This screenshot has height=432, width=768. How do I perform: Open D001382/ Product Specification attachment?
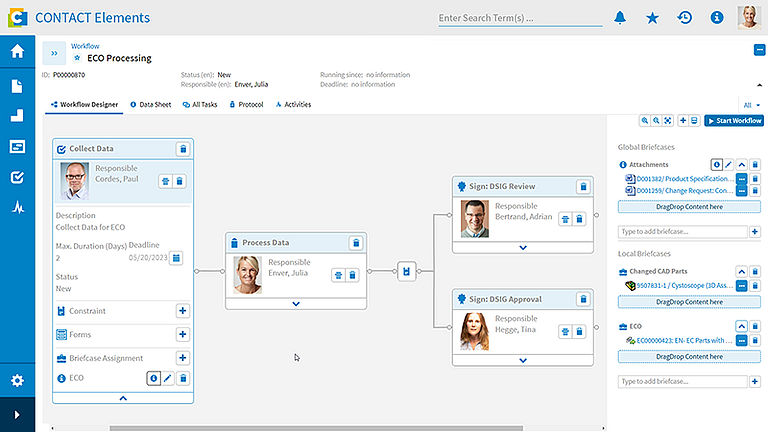click(x=685, y=179)
